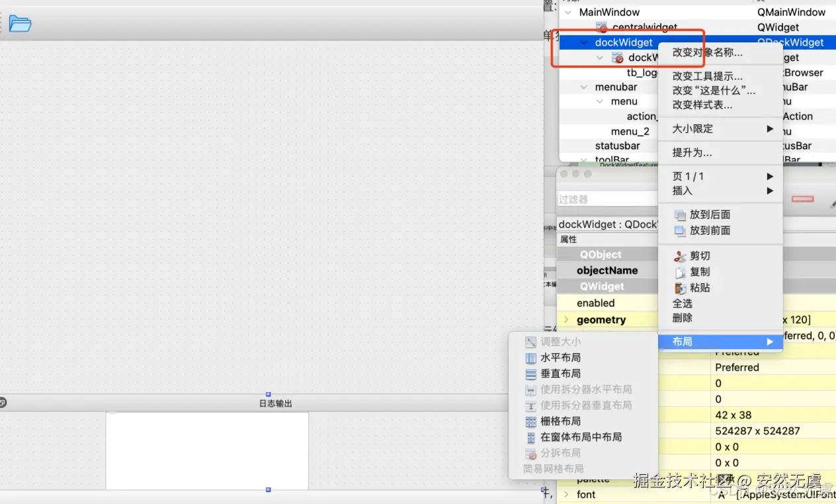Select 改变样式表 to edit the stylesheet

pos(704,105)
